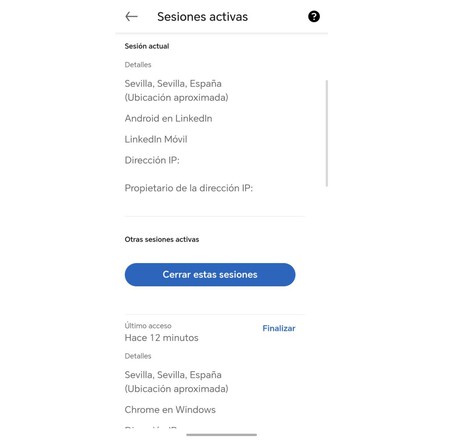Tap the back arrow icon
Screen dimensions: 450x442
coord(131,16)
